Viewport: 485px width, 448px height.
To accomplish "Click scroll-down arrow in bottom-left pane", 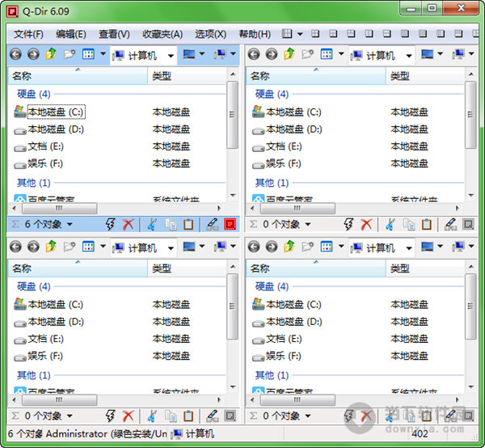I will click(x=233, y=387).
